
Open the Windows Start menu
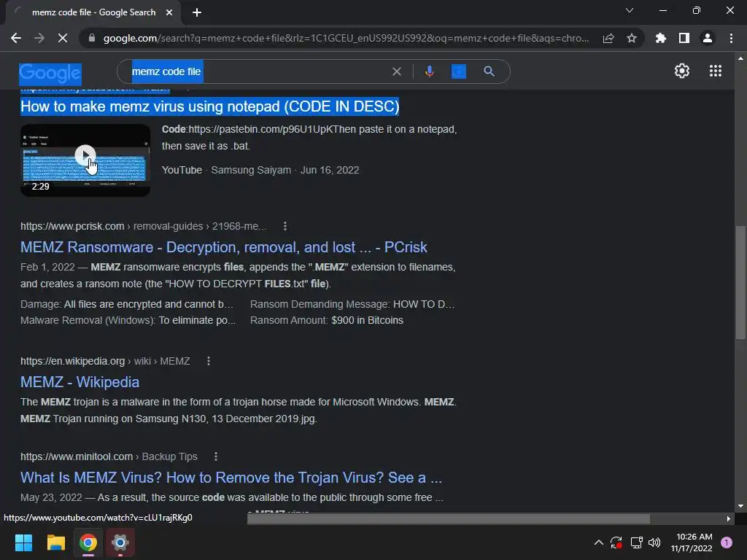(x=23, y=542)
